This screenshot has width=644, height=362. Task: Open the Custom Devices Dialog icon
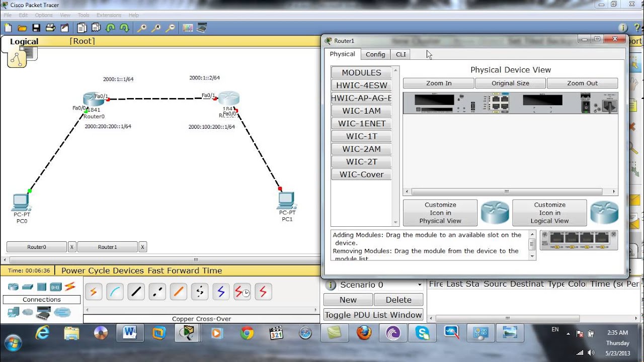coord(202,28)
